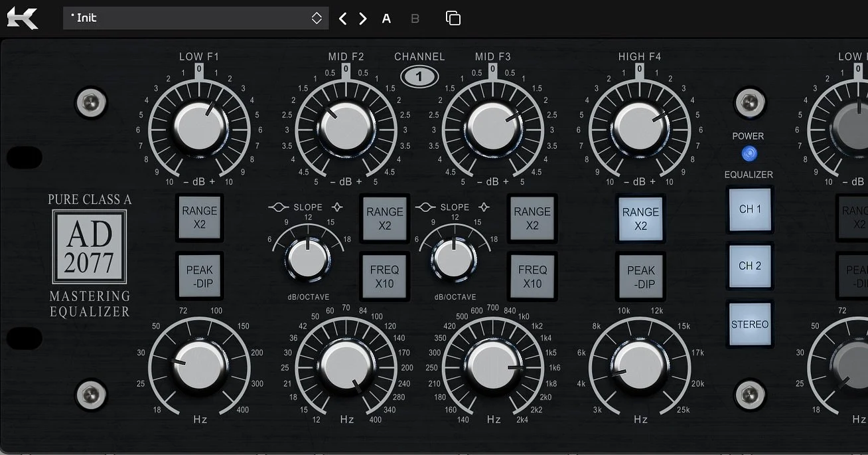Viewport: 868px width, 455px height.
Task: Click the FREQ X10 switch on MID F3
Action: (x=532, y=276)
